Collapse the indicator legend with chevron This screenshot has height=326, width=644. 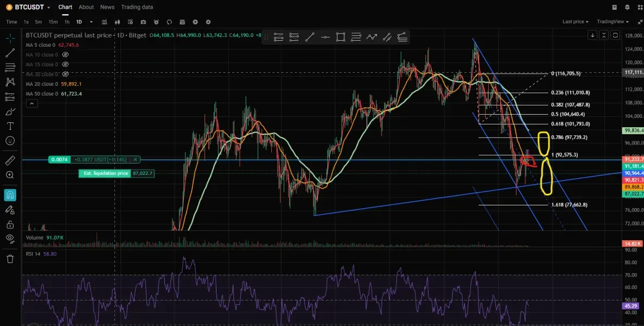coord(31,103)
